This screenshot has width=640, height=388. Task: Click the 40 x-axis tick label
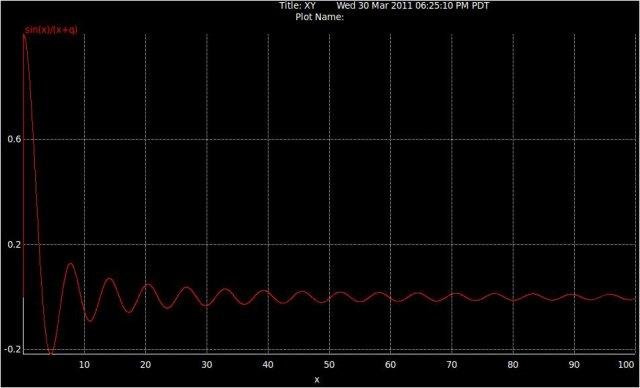268,364
